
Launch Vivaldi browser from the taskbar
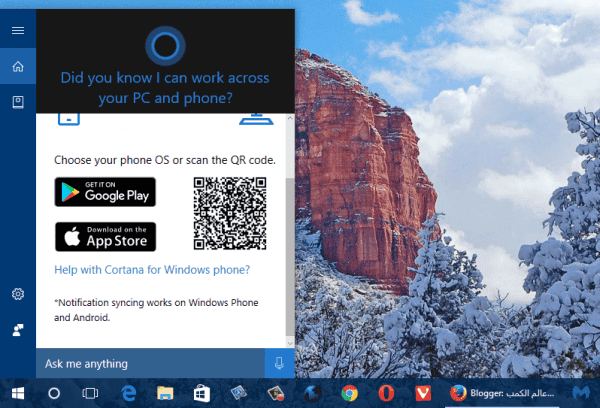click(x=423, y=393)
